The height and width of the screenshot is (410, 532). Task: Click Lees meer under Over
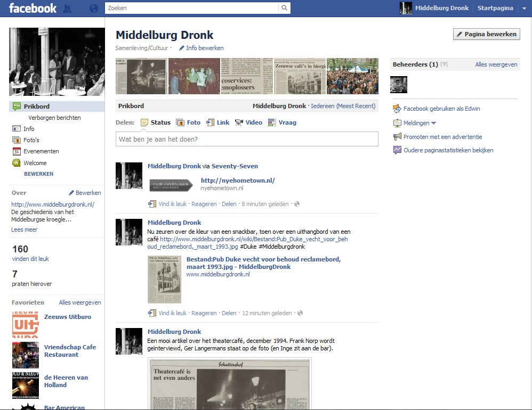(x=25, y=229)
